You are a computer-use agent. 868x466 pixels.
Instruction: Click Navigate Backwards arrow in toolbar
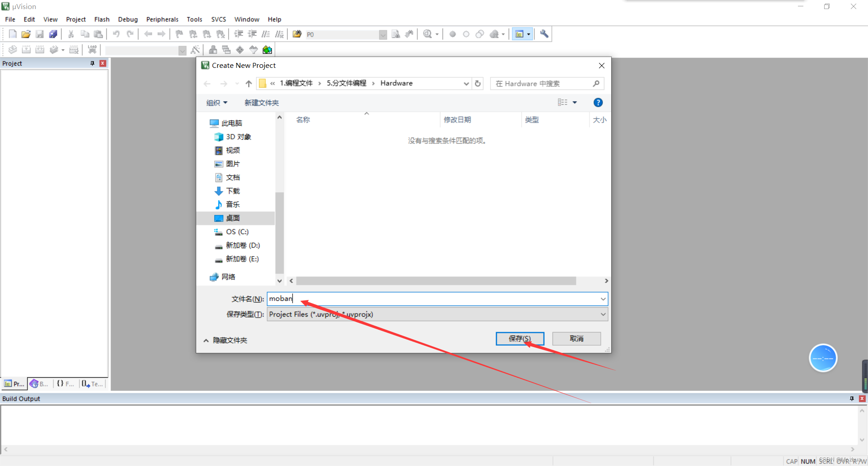pos(148,34)
